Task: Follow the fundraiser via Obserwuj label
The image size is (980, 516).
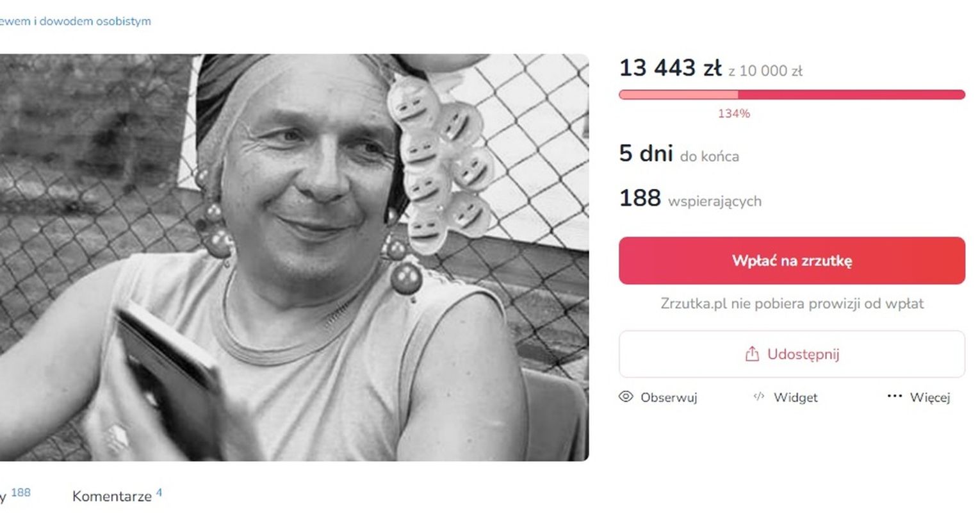Action: click(x=669, y=397)
